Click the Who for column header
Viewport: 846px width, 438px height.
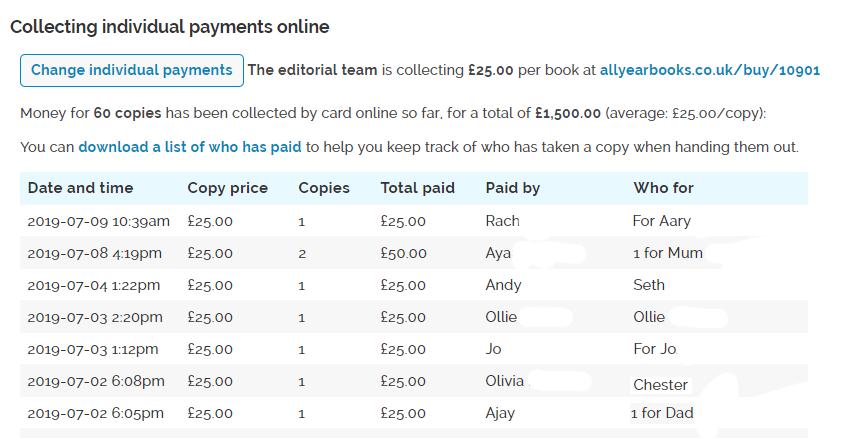(663, 188)
